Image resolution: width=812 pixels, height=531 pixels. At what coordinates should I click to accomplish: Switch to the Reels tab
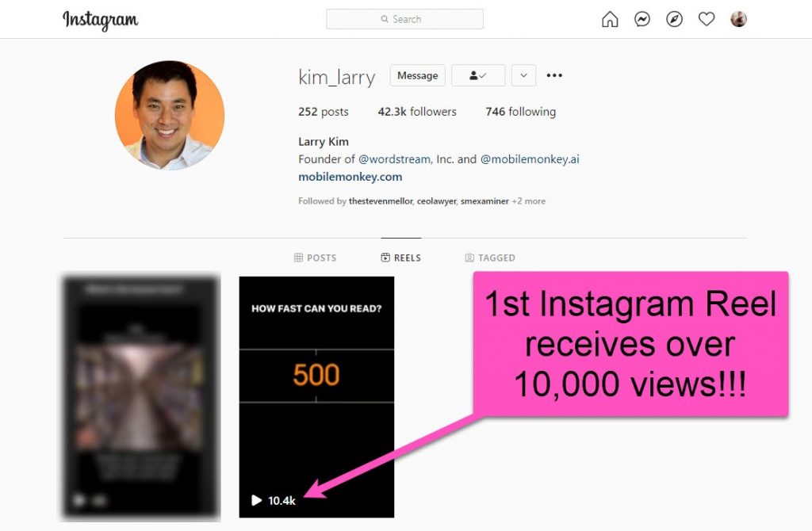click(x=400, y=258)
